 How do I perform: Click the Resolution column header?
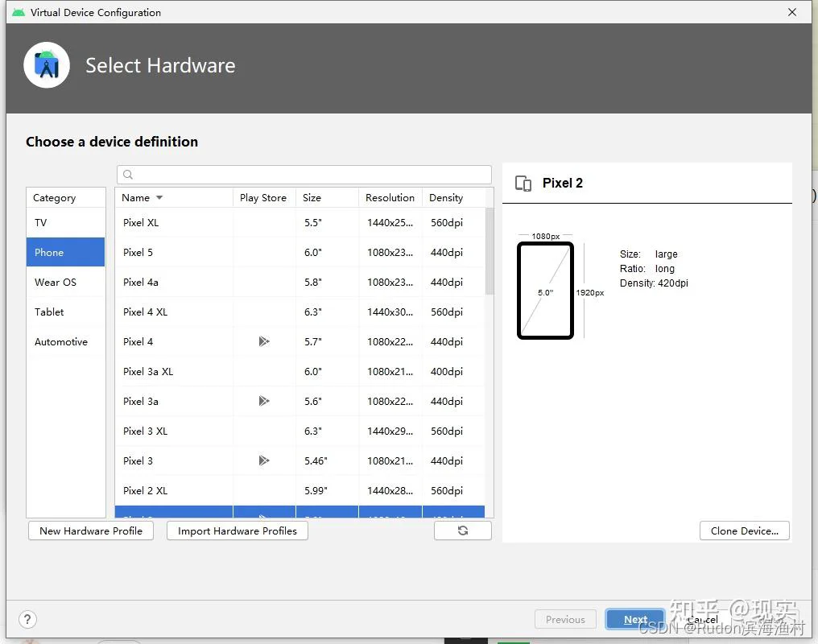[390, 198]
